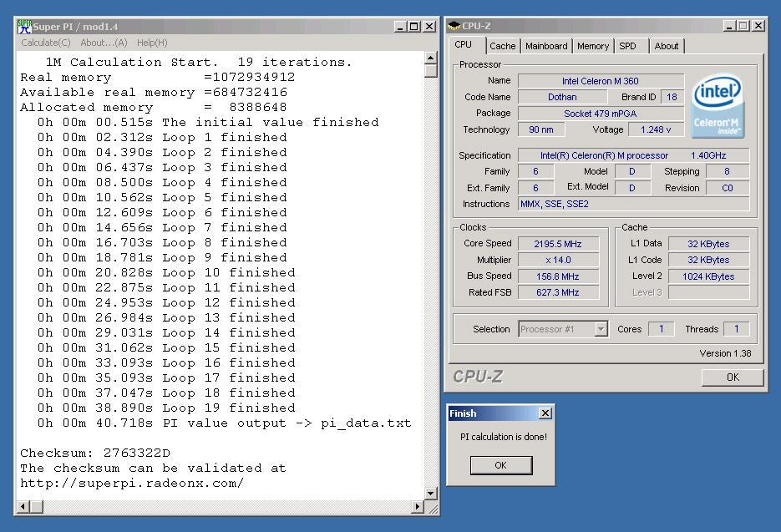The width and height of the screenshot is (781, 532).
Task: Click the Cores value field
Action: pos(661,329)
